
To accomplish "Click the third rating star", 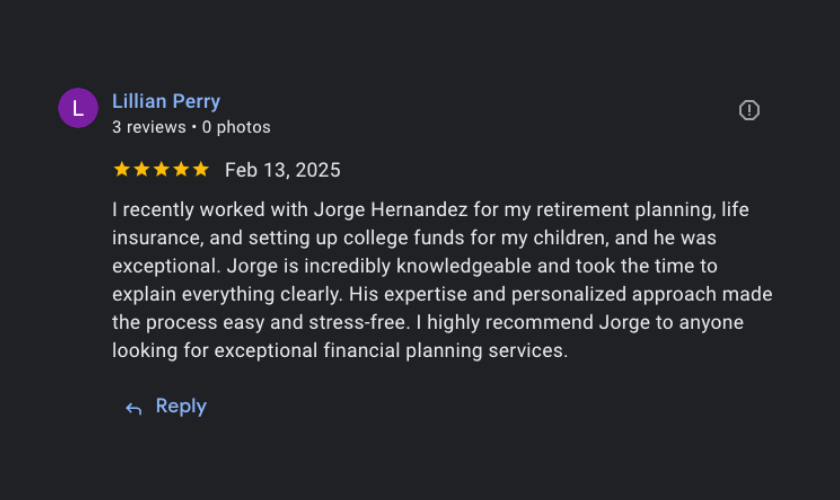I will [x=161, y=169].
